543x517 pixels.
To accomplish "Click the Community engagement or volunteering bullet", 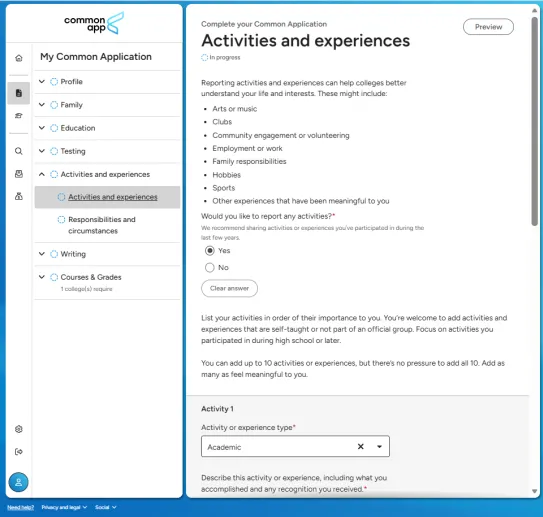I will tap(281, 135).
